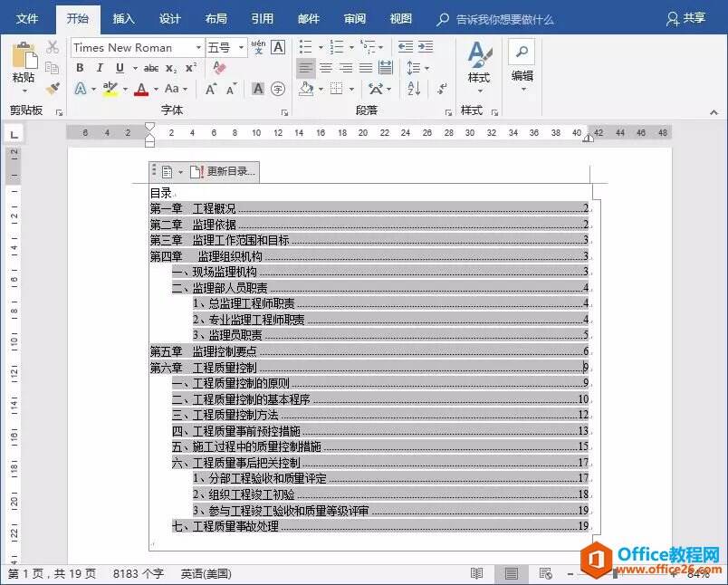Screen dimensions: 728x585
Task: Switch to the Insert tab
Action: (x=123, y=19)
